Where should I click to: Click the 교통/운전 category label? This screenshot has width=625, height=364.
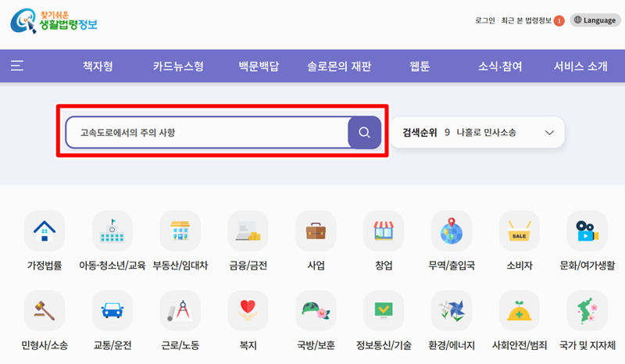pos(112,345)
